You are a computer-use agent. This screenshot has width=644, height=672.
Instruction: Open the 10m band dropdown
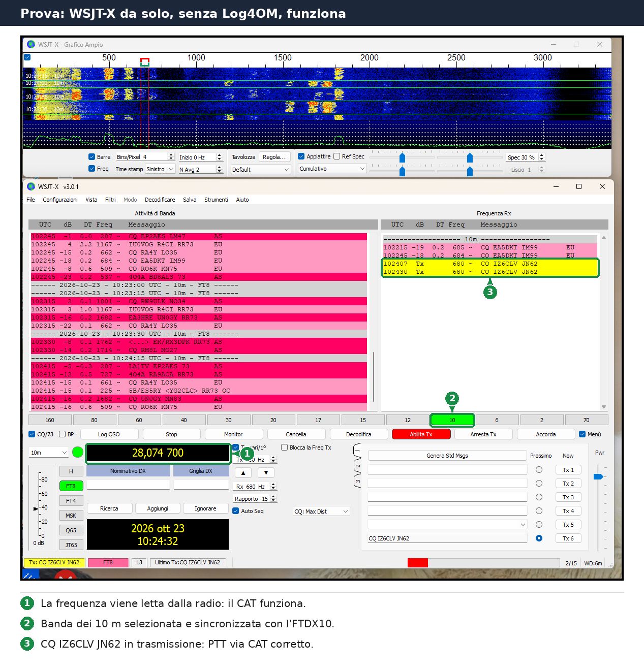pos(49,453)
